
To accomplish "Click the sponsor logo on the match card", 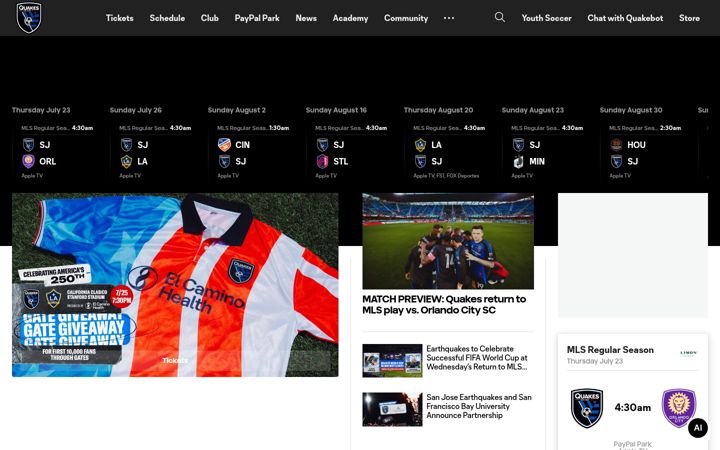I will [688, 353].
